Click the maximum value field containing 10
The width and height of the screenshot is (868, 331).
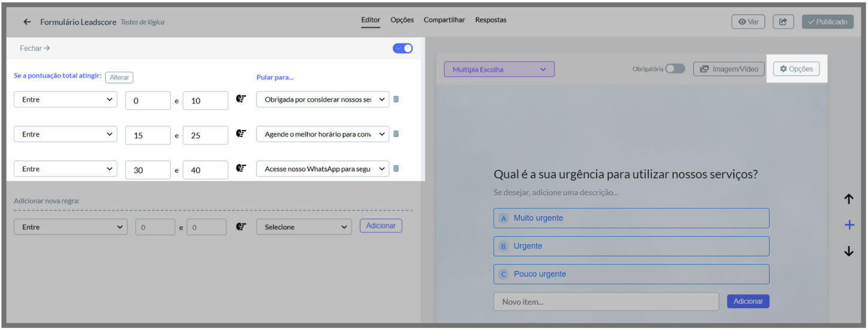pyautogui.click(x=205, y=101)
